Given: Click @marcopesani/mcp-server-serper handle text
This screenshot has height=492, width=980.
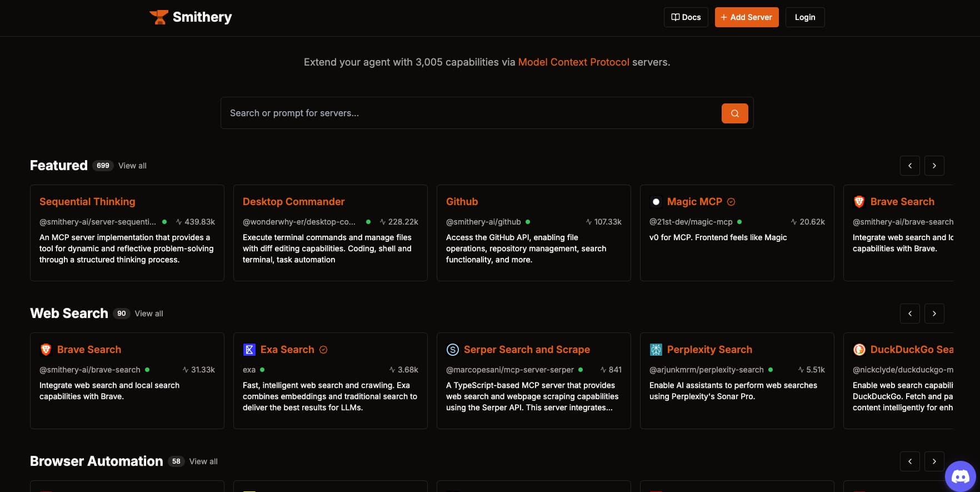Looking at the screenshot, I should coord(510,370).
